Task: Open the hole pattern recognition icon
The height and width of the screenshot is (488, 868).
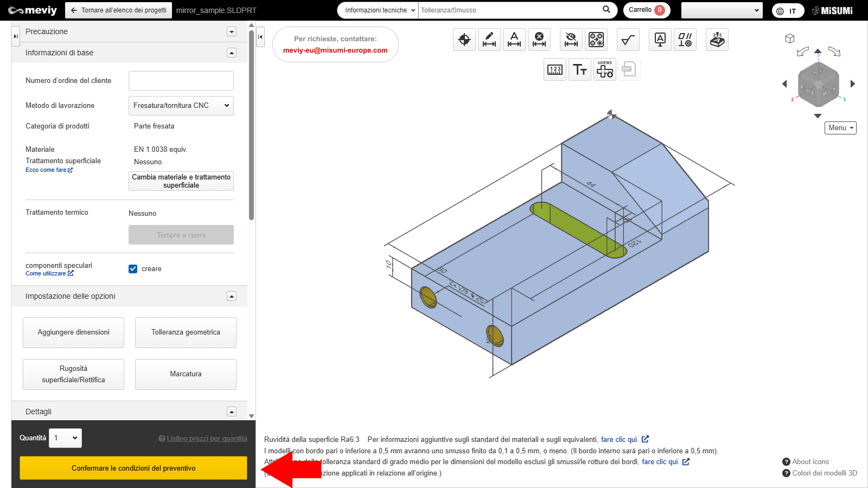Action: point(596,40)
